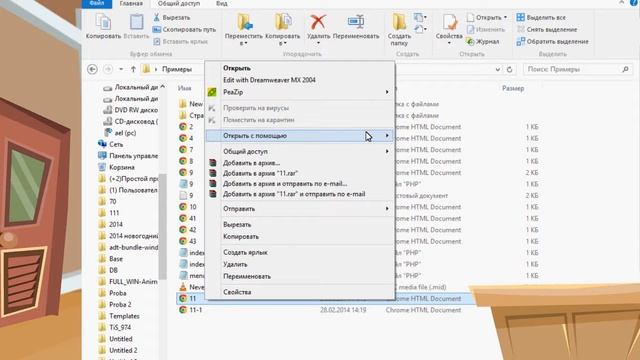Open the Удалить dropdown arrow in ribbon
Screen dimensions: 640x360
(x=318, y=43)
